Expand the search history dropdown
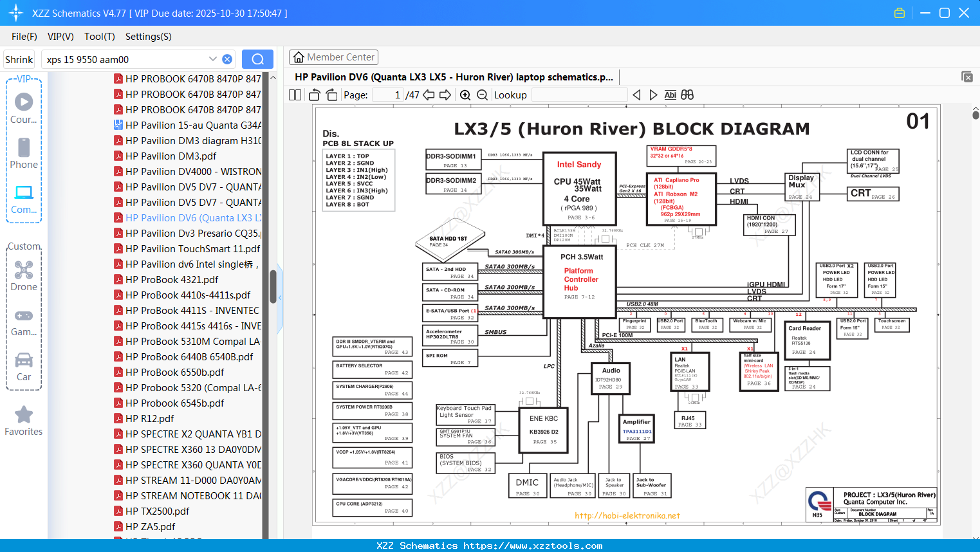Image resolution: width=980 pixels, height=552 pixels. pyautogui.click(x=213, y=59)
